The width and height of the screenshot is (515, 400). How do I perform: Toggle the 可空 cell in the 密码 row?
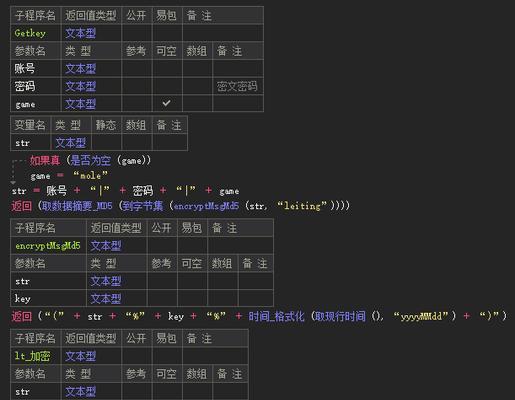tap(167, 86)
